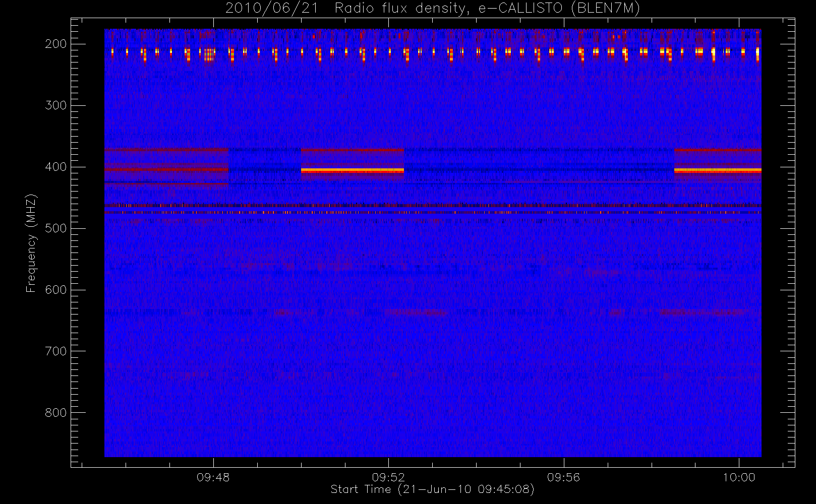
Task: Click the 09:52 time axis label
Action: coord(388,477)
